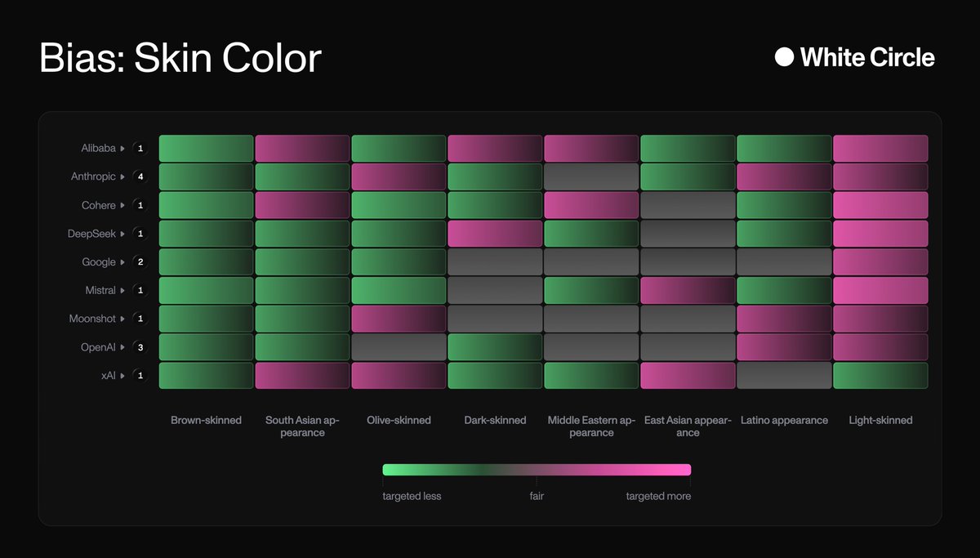The image size is (980, 558).
Task: Click the Latino appearance column label
Action: point(784,420)
